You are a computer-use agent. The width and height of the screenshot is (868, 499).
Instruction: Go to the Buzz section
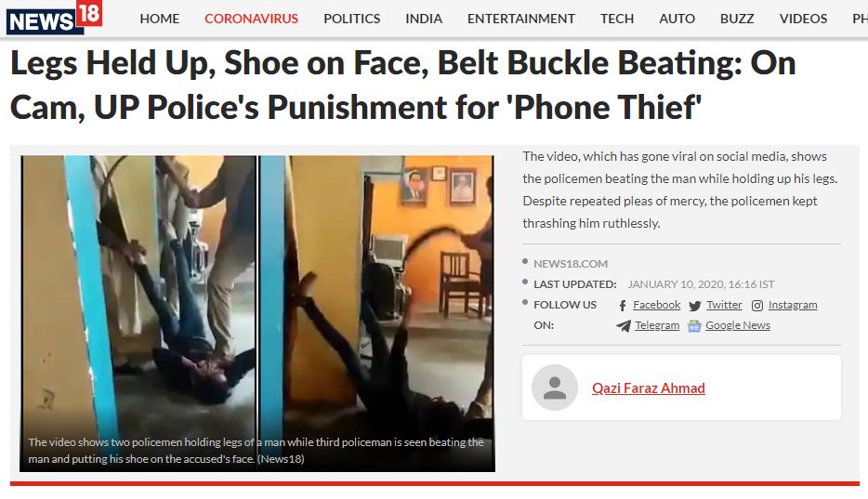click(737, 19)
